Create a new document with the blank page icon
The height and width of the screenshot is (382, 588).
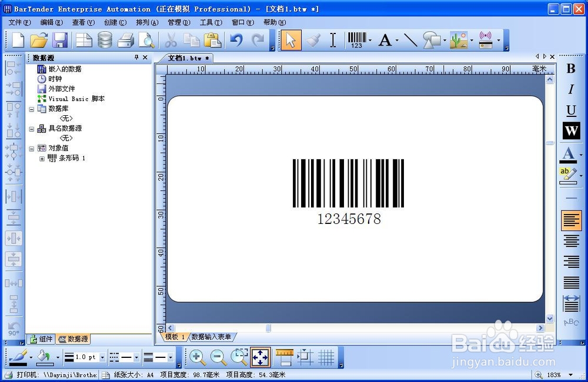(18, 40)
